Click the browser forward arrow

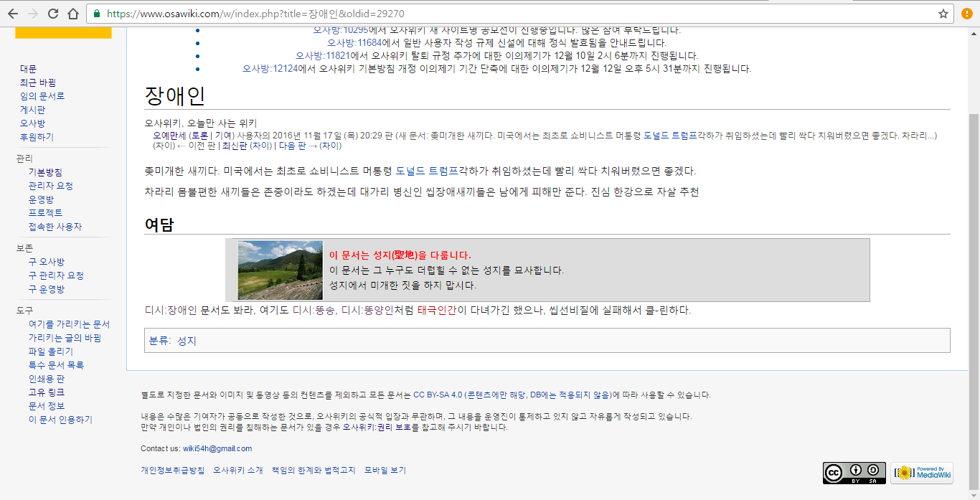tap(32, 14)
